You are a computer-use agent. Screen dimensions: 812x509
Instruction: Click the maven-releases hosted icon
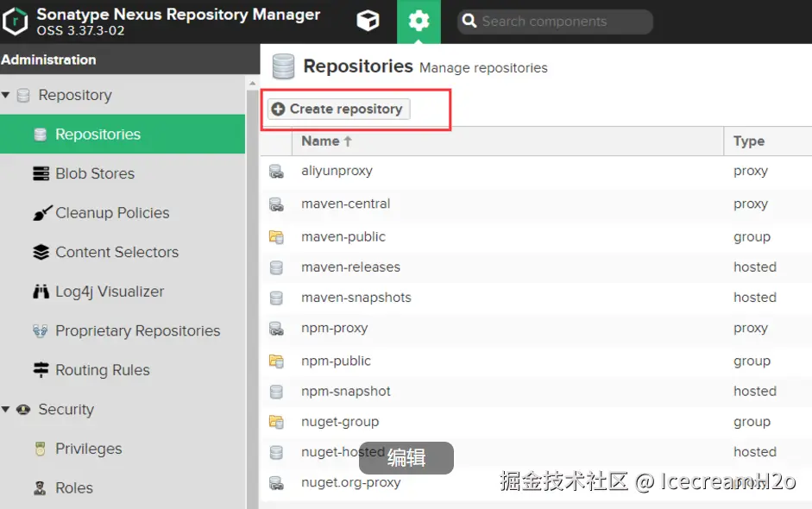tap(276, 267)
